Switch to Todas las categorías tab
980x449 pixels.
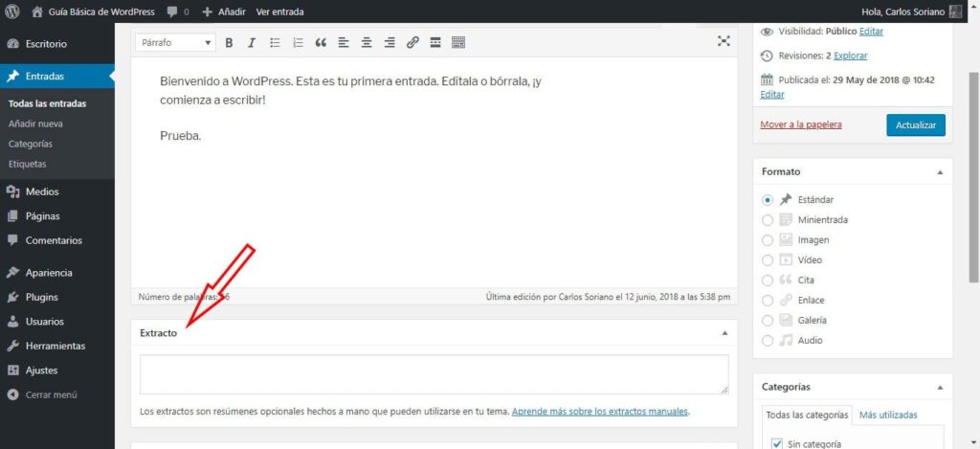click(808, 415)
